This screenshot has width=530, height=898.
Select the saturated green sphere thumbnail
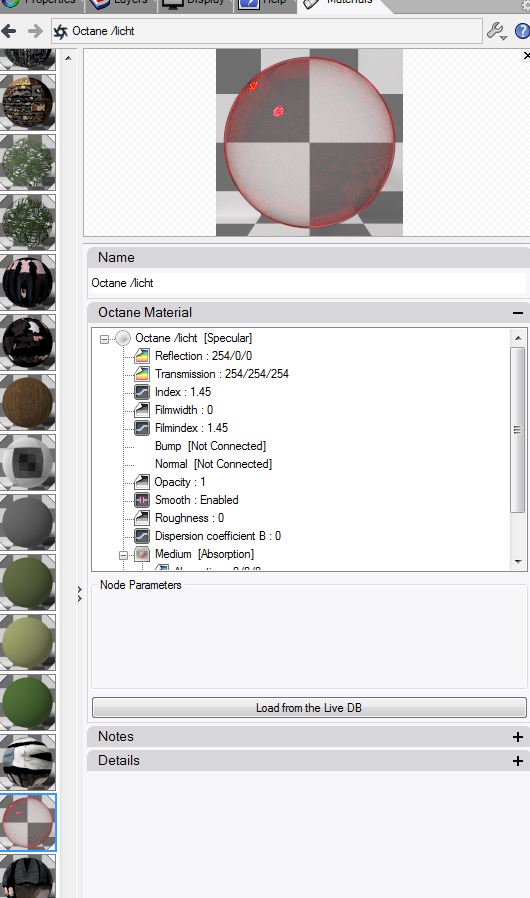28,703
